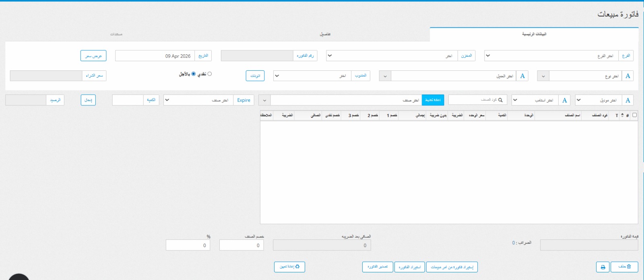Select the بالأجل credit radio button
The height and width of the screenshot is (280, 644).
click(x=194, y=74)
